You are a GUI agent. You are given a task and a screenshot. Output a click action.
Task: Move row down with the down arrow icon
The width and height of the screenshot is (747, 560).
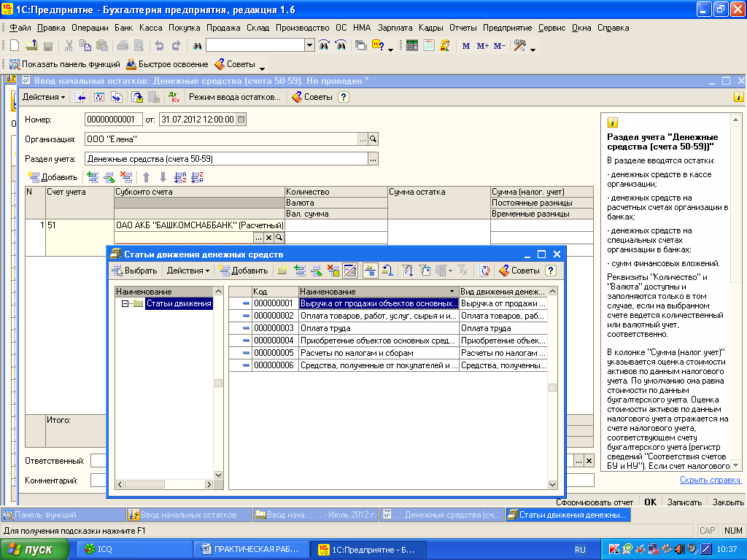[x=163, y=178]
